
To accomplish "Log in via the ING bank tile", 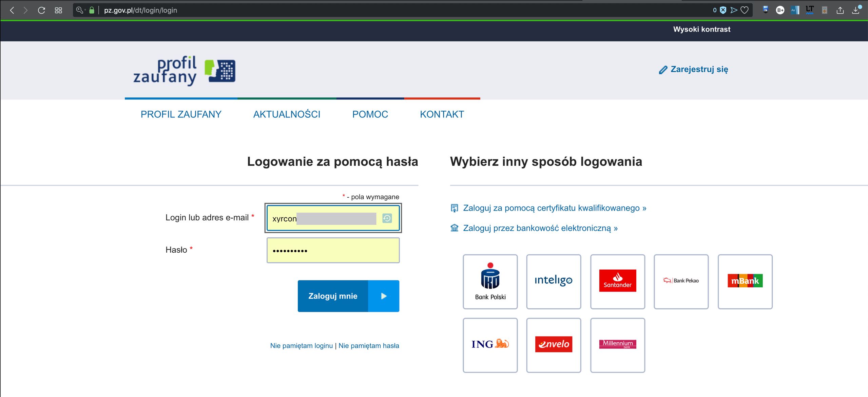I will click(x=490, y=345).
